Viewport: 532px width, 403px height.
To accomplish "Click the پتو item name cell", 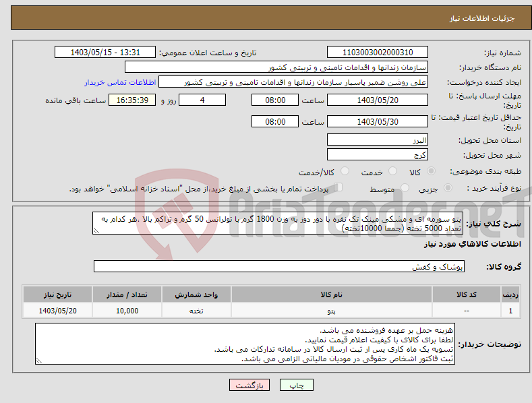I will pos(332,311).
